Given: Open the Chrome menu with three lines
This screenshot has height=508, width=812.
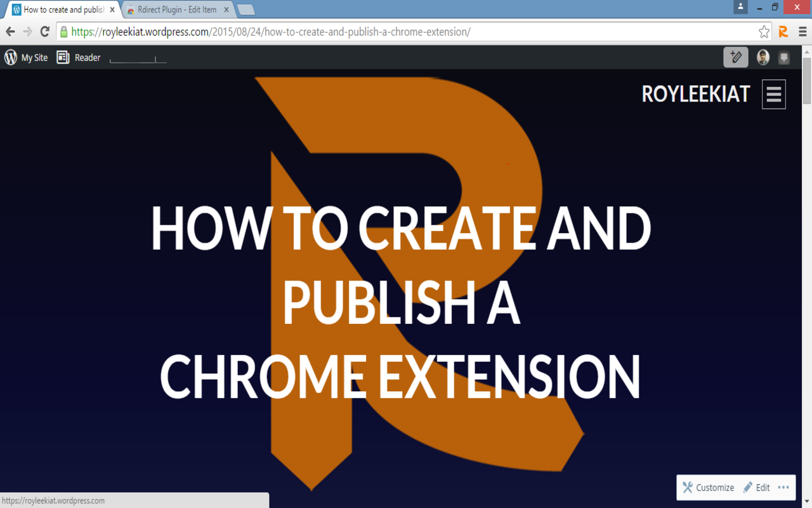Looking at the screenshot, I should point(801,32).
